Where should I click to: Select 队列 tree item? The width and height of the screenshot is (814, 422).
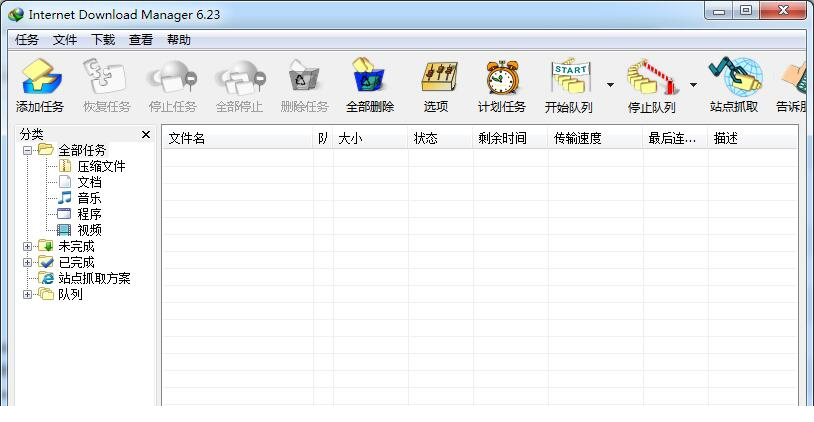pos(70,295)
